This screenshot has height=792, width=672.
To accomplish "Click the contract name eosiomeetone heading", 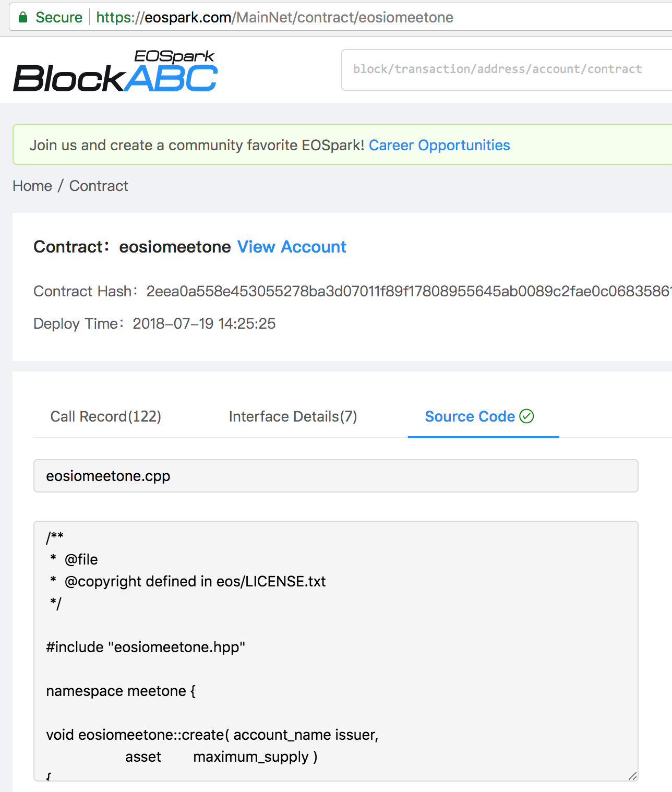I will click(175, 247).
